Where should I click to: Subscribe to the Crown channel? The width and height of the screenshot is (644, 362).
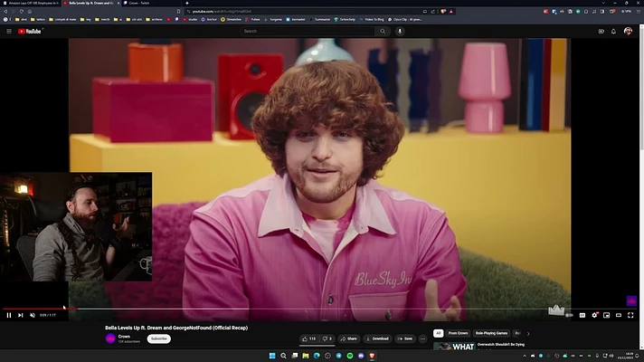158,338
